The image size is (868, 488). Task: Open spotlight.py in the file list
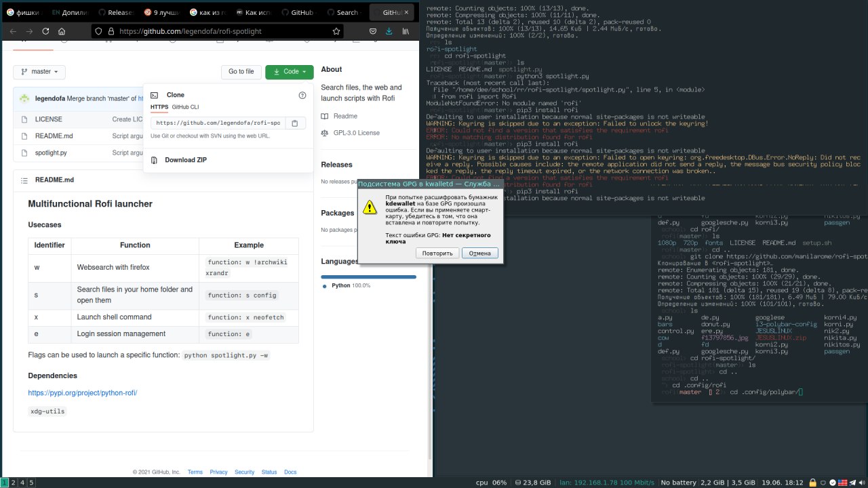tap(51, 153)
